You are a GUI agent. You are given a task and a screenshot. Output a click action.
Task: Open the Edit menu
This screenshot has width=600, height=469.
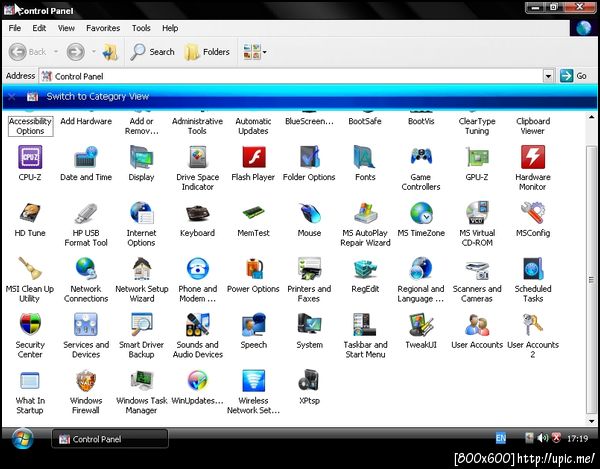click(39, 28)
